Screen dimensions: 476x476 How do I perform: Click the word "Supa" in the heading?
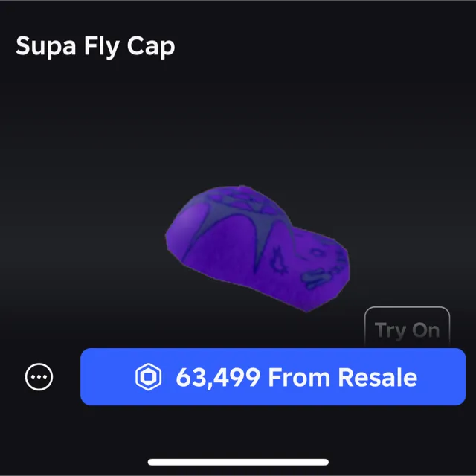tap(46, 47)
